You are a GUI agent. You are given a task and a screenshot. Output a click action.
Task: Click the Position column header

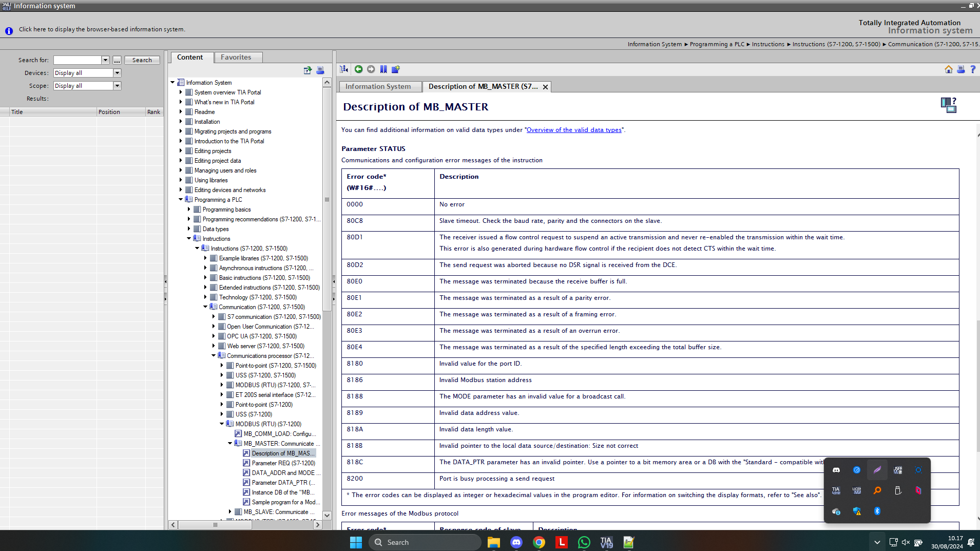[121, 111]
